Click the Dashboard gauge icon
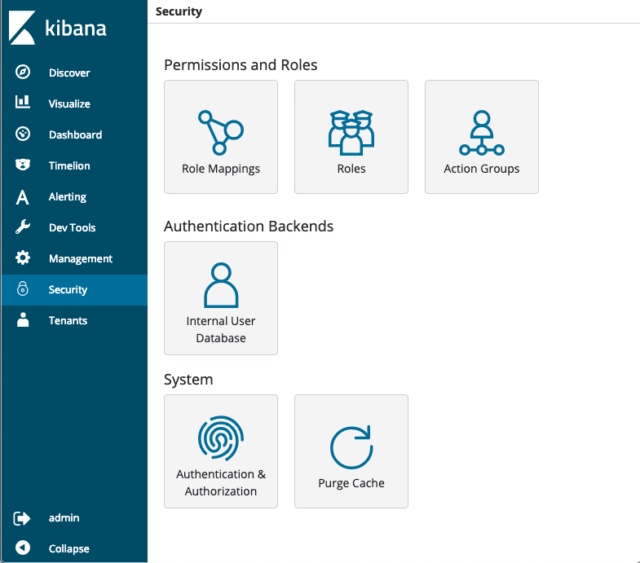Viewport: 640px width, 563px height. point(22,134)
